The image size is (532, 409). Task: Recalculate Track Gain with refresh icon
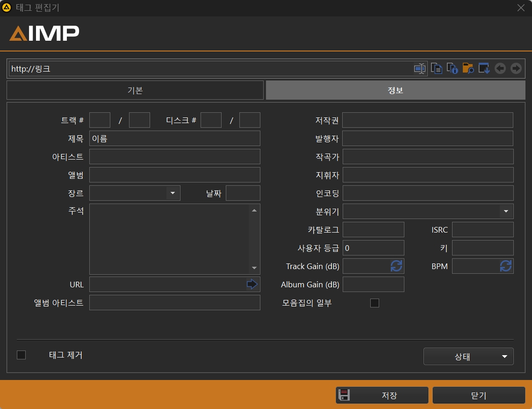[x=396, y=266]
